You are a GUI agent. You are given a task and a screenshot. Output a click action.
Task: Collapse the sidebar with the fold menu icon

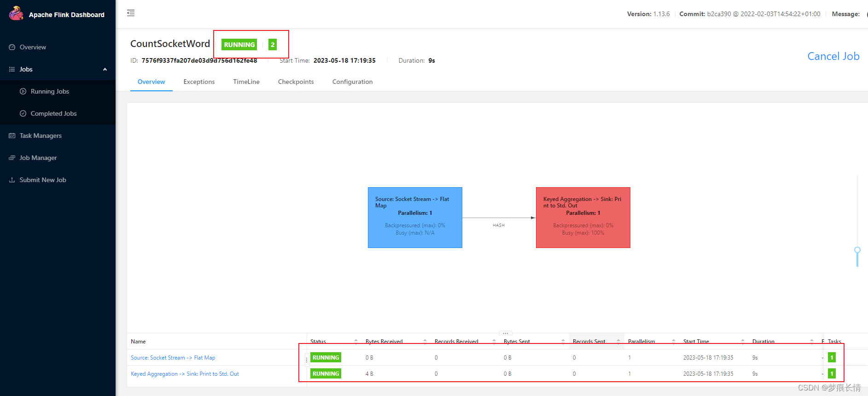pyautogui.click(x=131, y=13)
